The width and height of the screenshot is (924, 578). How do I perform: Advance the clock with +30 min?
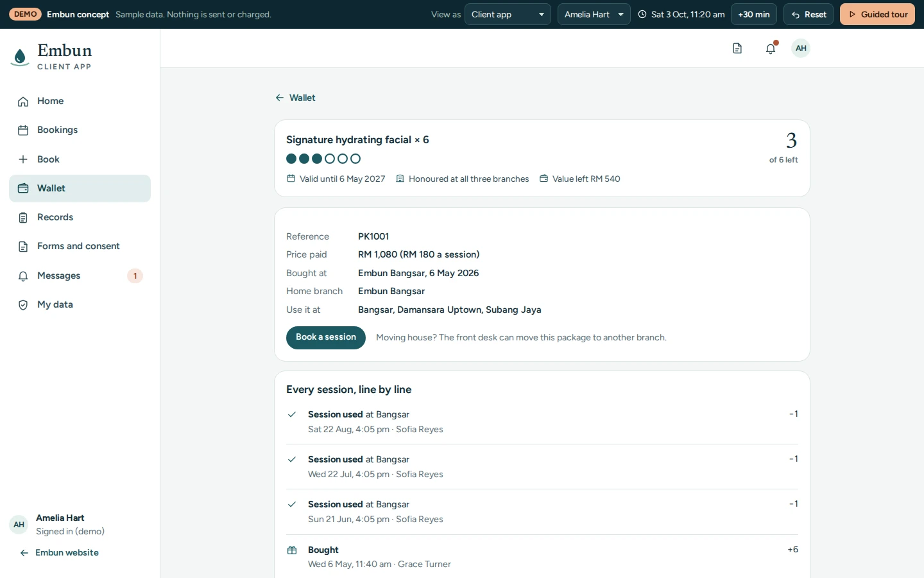pos(754,14)
